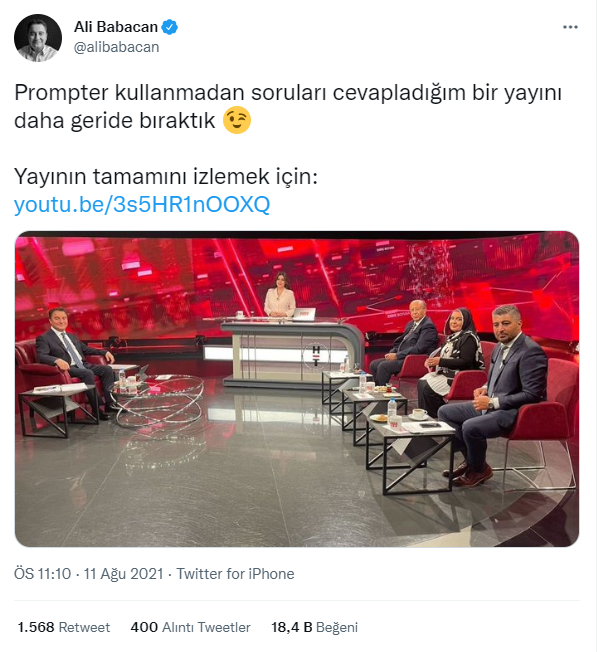This screenshot has height=652, width=597.
Task: Click the ÖS 11:10 timestamp
Action: point(42,574)
